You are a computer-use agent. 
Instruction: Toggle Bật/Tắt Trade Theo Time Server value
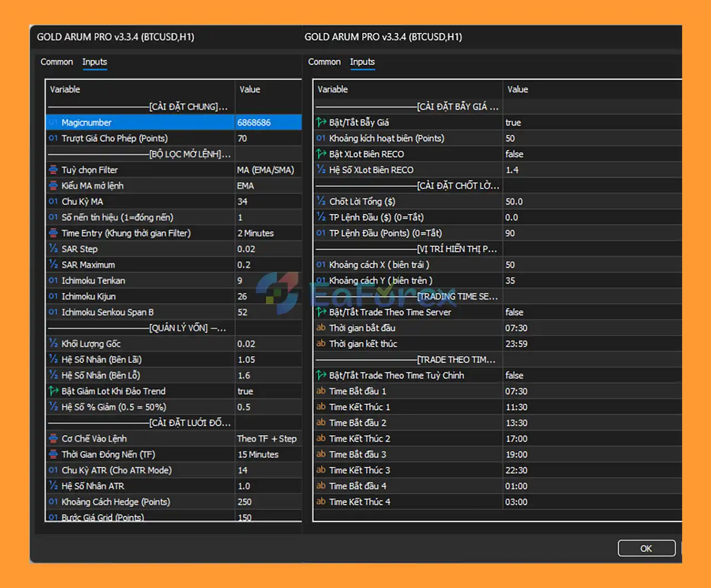pyautogui.click(x=514, y=312)
